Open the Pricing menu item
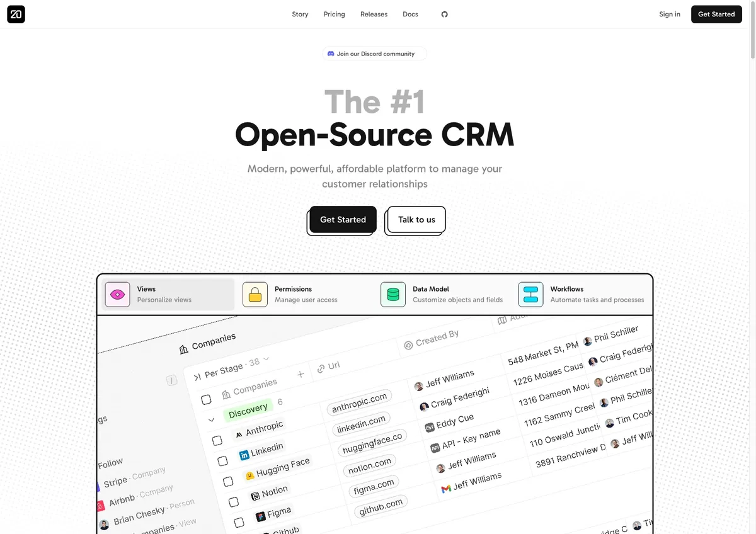This screenshot has height=534, width=756. point(335,14)
